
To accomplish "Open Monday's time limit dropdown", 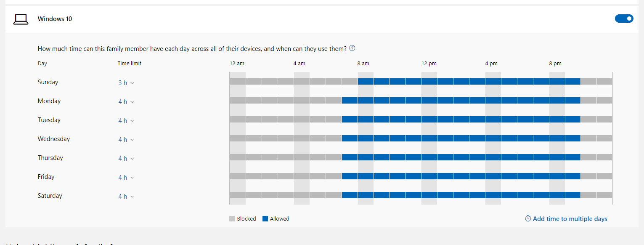I will [126, 101].
